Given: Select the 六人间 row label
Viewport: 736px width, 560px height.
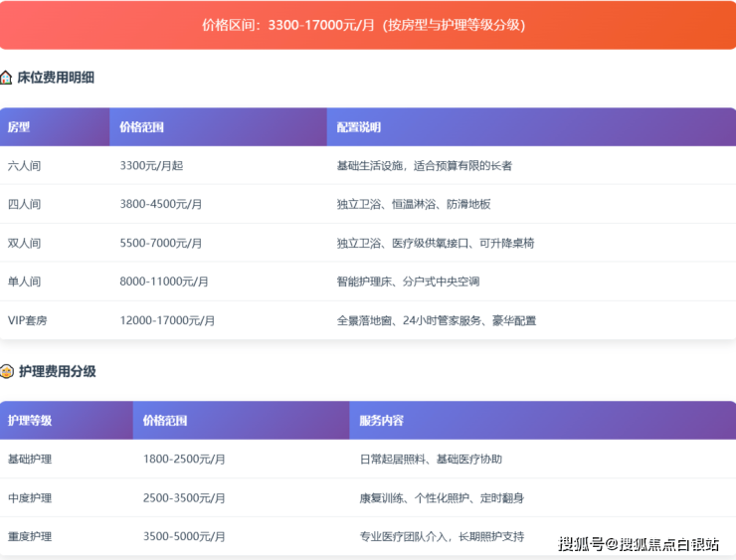Looking at the screenshot, I should pyautogui.click(x=24, y=165).
